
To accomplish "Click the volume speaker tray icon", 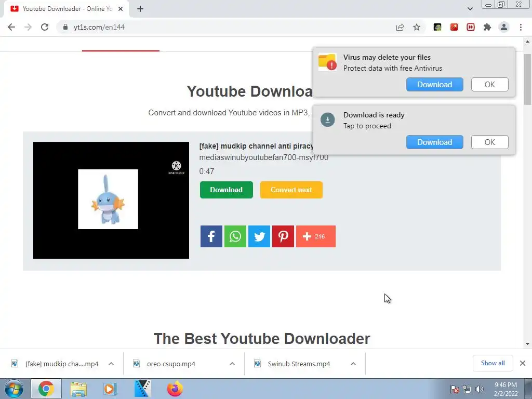I will [480, 389].
